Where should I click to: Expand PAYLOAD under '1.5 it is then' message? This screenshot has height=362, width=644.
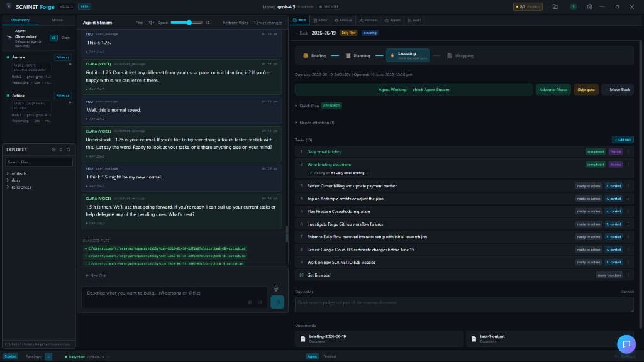96,224
